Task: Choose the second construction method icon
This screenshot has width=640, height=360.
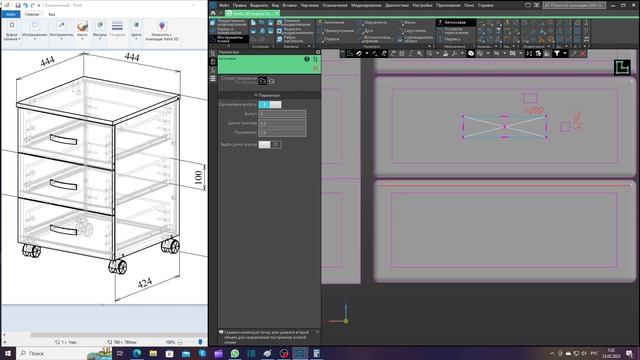Action: 271,81
